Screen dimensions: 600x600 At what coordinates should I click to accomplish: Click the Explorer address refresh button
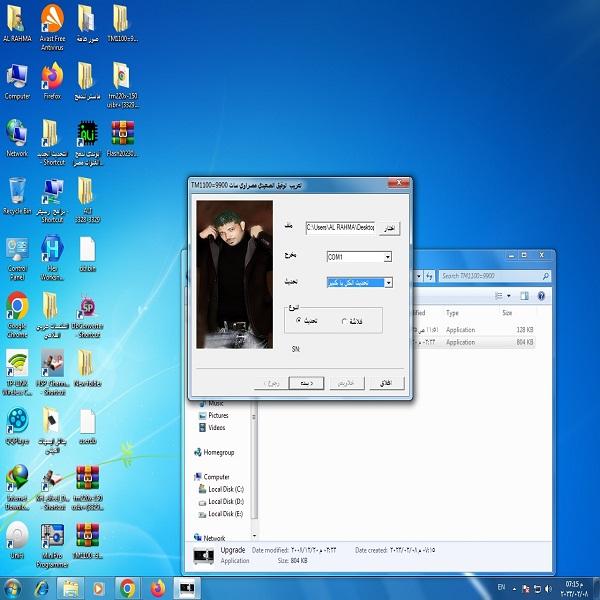click(429, 276)
